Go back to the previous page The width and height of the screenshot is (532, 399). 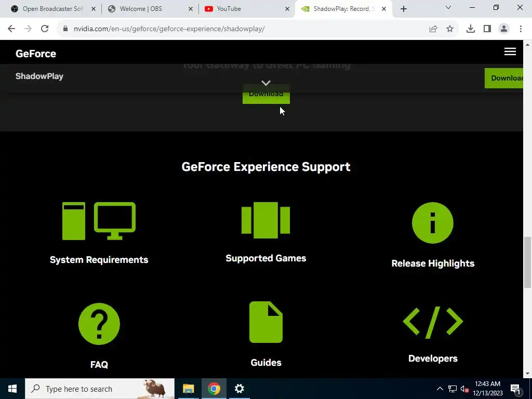tap(11, 29)
